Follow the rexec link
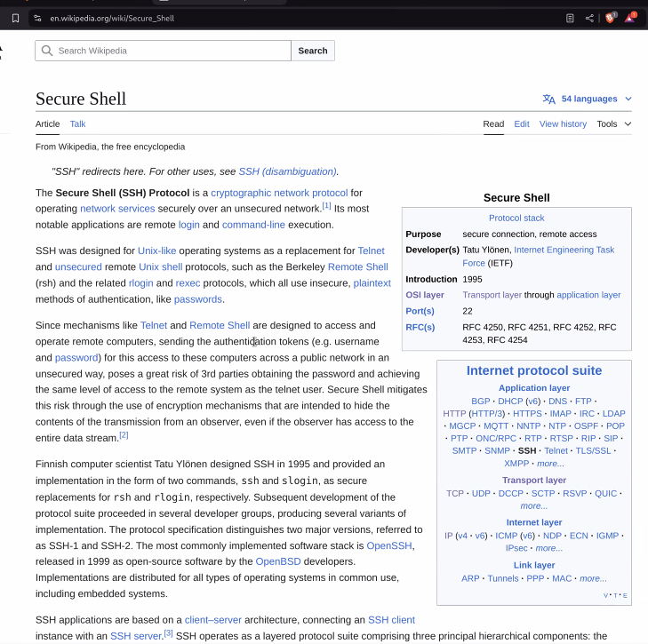Image resolution: width=648 pixels, height=644 pixels. 188,283
